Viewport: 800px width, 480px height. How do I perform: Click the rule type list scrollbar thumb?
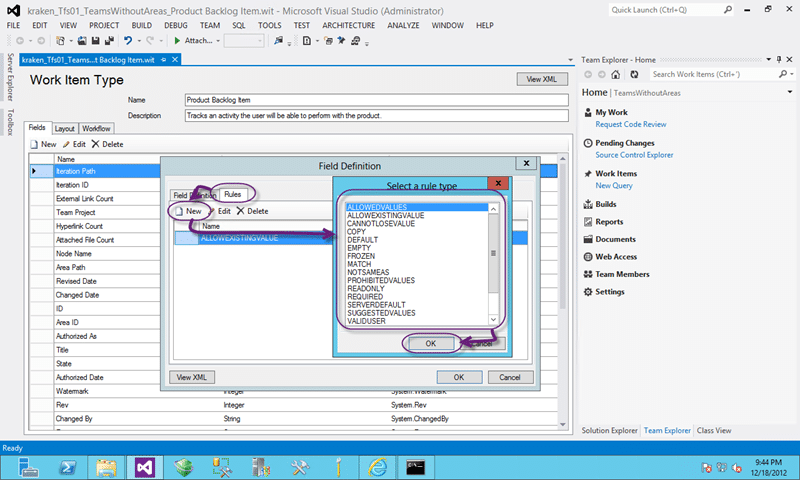coord(493,254)
